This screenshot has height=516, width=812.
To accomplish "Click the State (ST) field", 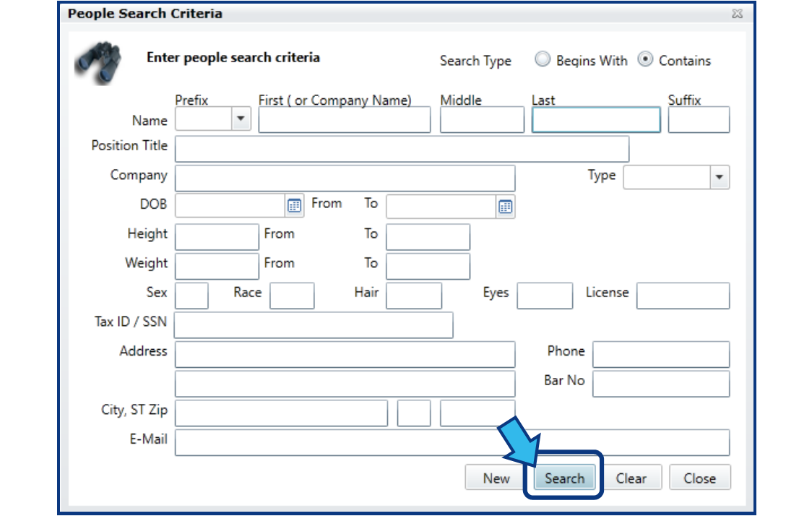I will pos(414,413).
